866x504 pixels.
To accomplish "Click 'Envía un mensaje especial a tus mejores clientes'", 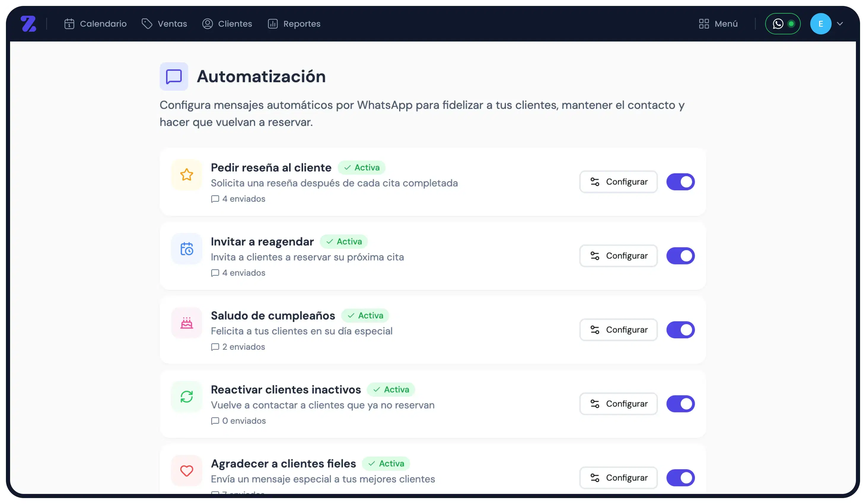I will [x=323, y=479].
